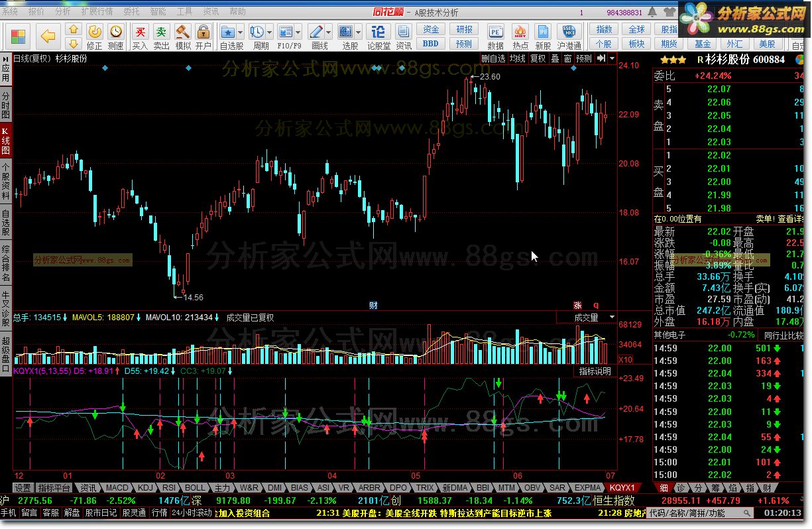Click the 热点 hot flame icon
The image size is (812, 529).
click(520, 31)
